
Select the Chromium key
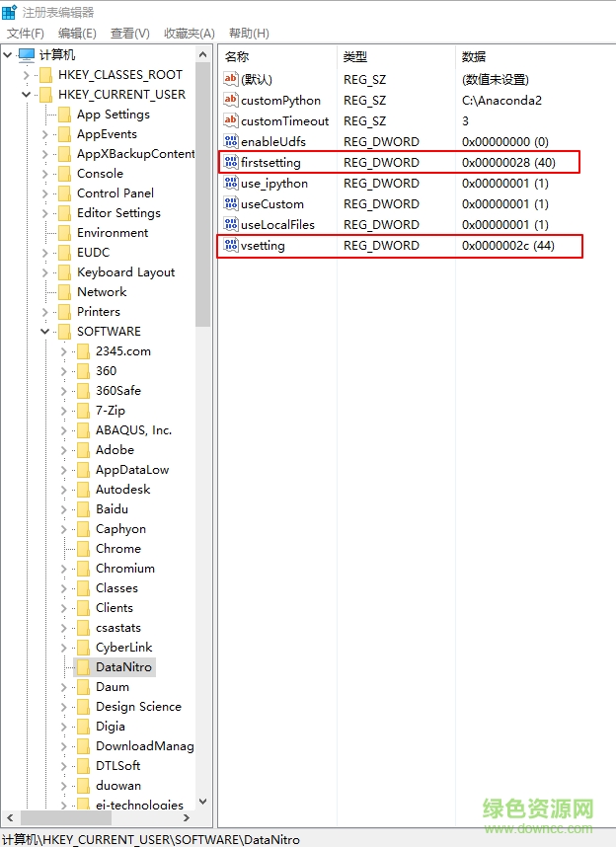[x=125, y=569]
